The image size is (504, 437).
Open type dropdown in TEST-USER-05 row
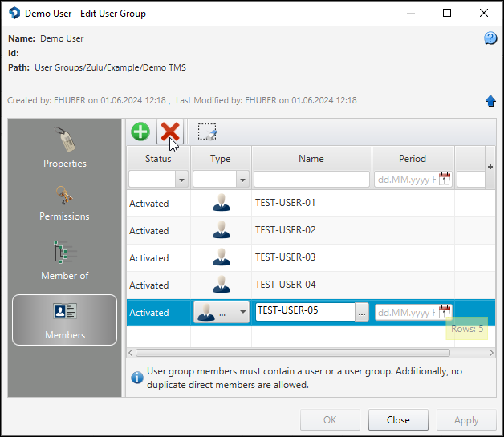click(x=222, y=312)
